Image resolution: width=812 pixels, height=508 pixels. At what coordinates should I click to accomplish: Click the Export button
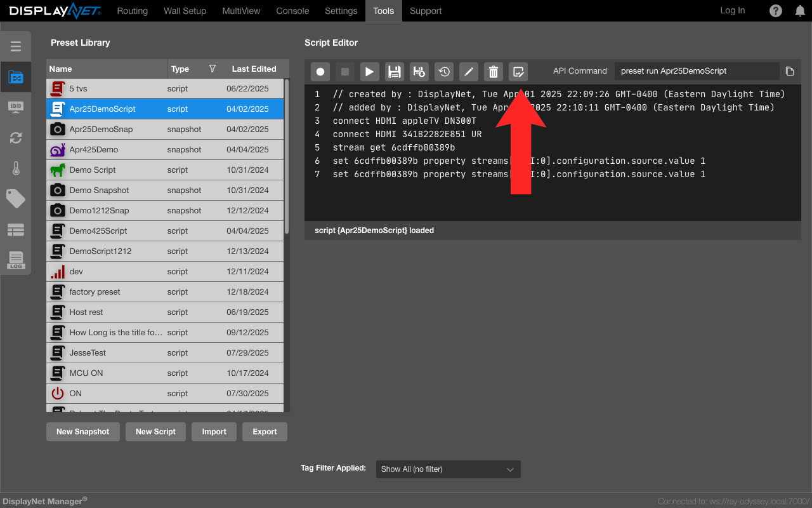click(x=265, y=432)
